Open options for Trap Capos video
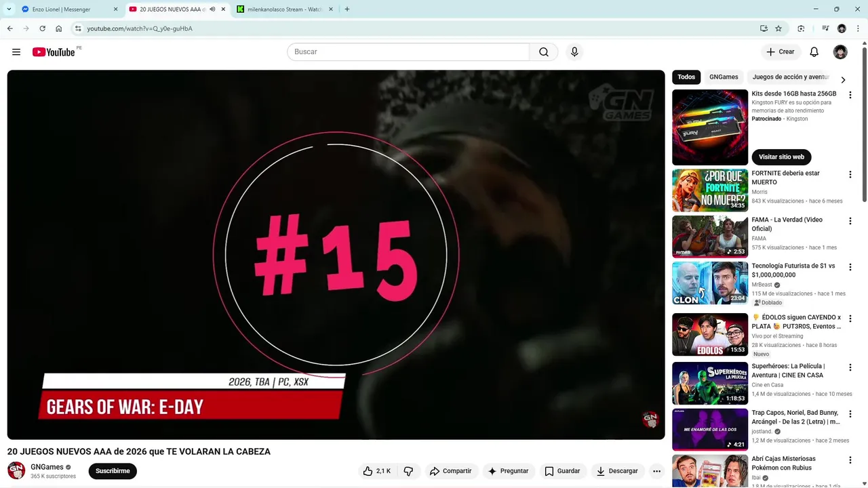This screenshot has width=868, height=488. (x=850, y=413)
